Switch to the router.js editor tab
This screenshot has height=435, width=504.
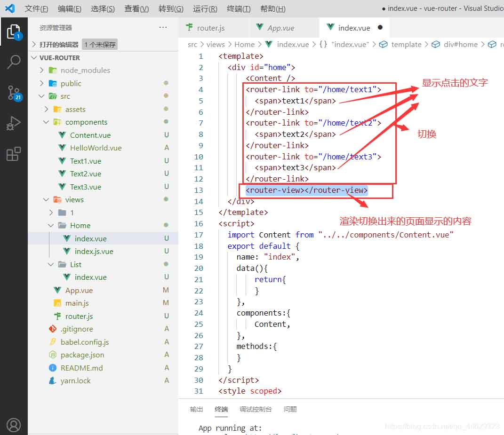[x=214, y=28]
